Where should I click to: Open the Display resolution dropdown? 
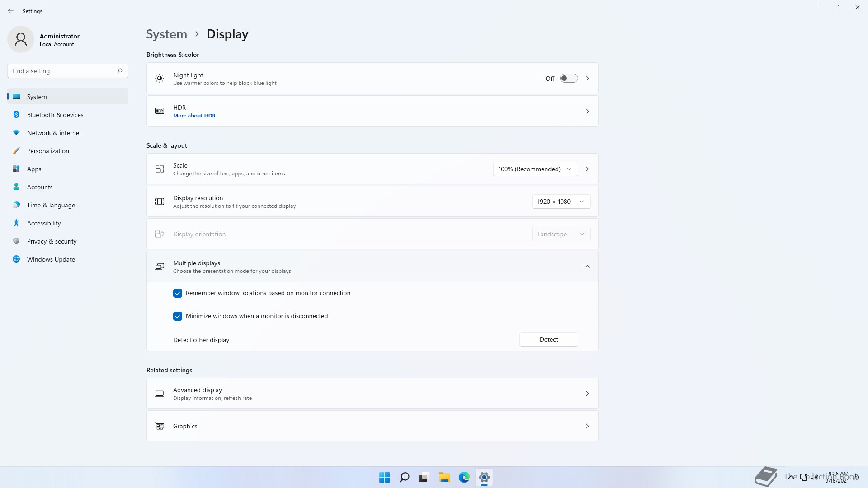point(561,202)
